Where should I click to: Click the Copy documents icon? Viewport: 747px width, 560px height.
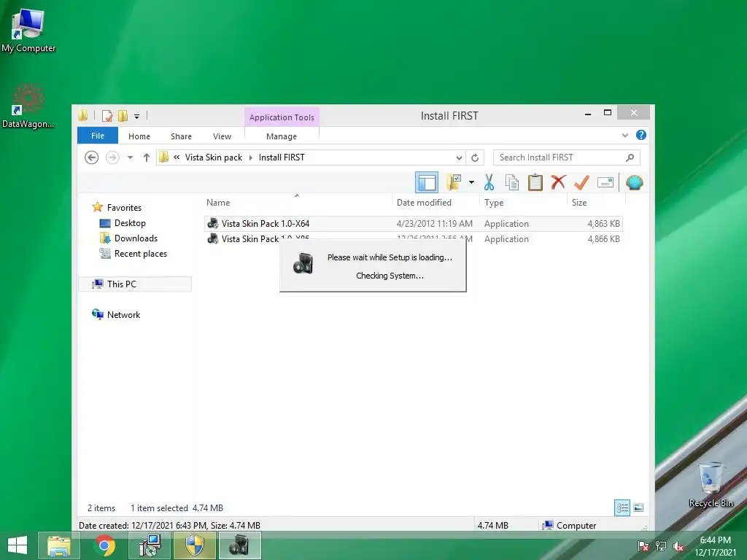[x=511, y=182]
